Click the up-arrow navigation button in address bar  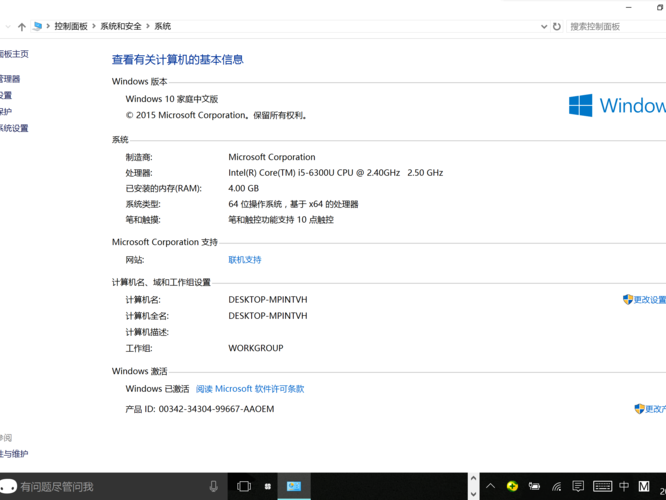coord(22,27)
